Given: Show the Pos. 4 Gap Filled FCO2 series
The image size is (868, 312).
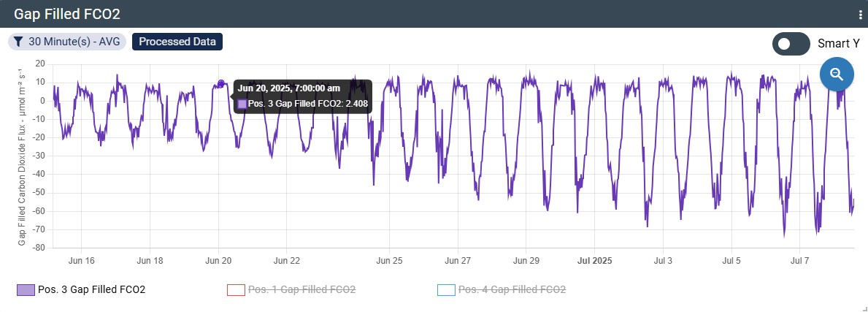Looking at the screenshot, I should coord(512,290).
